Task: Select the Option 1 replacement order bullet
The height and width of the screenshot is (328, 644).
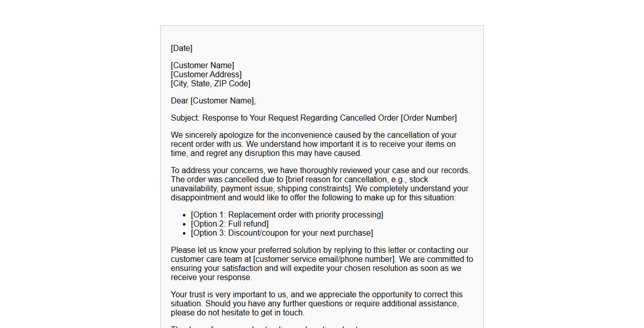Action: tap(287, 215)
